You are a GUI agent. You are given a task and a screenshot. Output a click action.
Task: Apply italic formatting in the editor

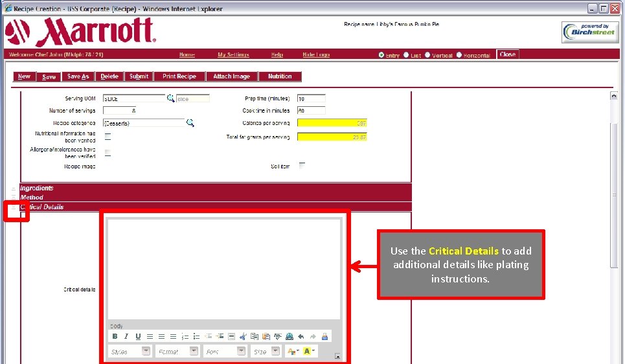126,337
